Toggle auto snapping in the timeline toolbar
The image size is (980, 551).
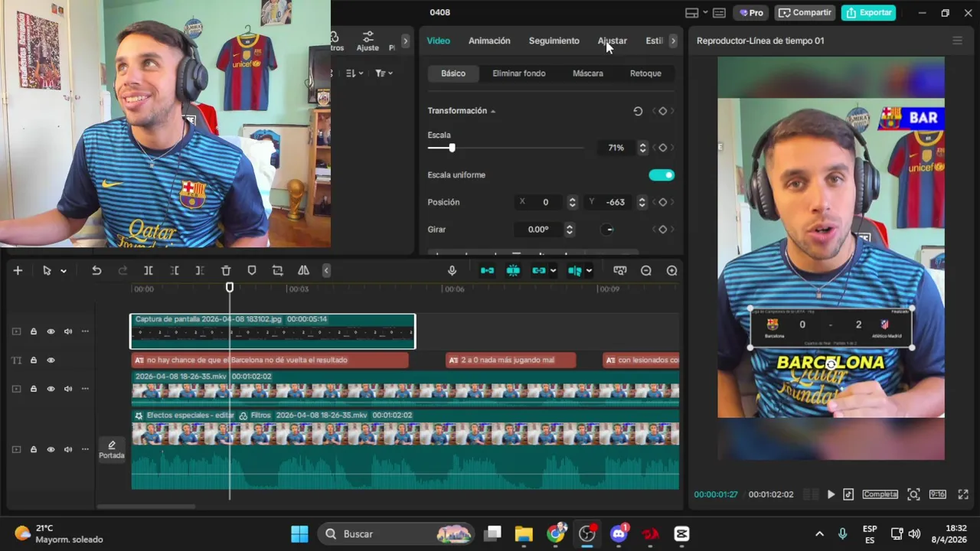click(x=513, y=270)
